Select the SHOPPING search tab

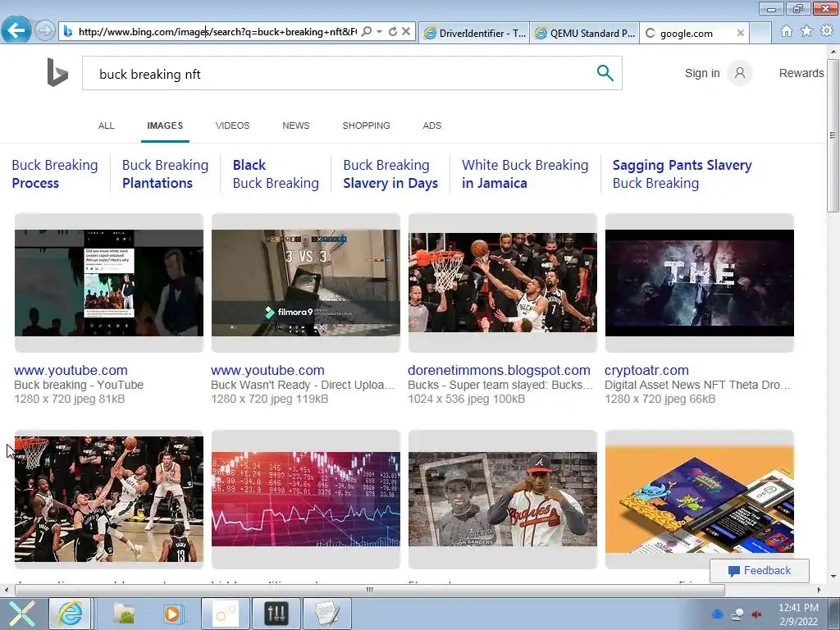367,126
